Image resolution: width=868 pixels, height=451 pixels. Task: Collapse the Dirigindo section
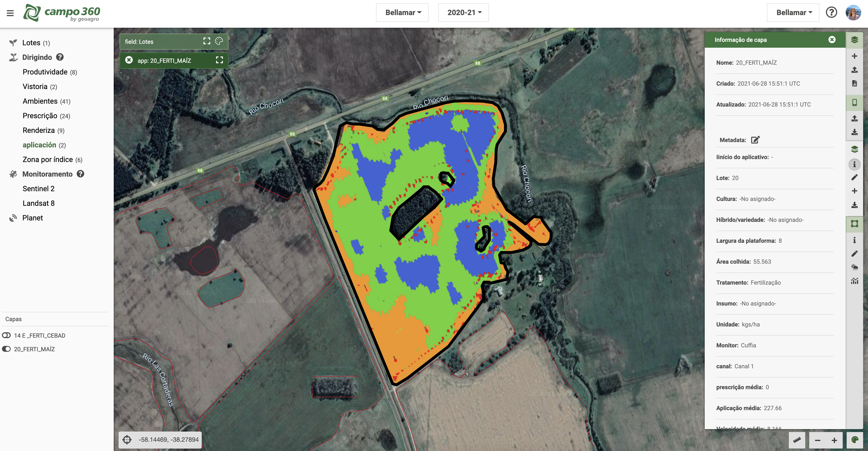(37, 57)
